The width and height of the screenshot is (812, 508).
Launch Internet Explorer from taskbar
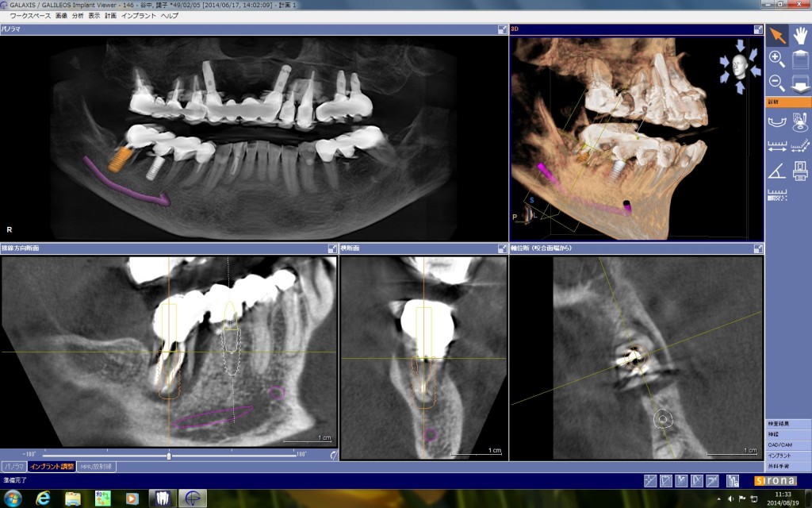[x=43, y=498]
